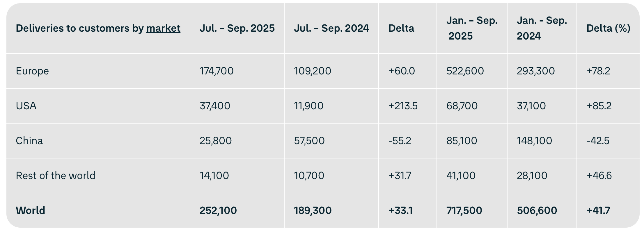The image size is (644, 232).
Task: Click the World total 252,100
Action: 218,210
